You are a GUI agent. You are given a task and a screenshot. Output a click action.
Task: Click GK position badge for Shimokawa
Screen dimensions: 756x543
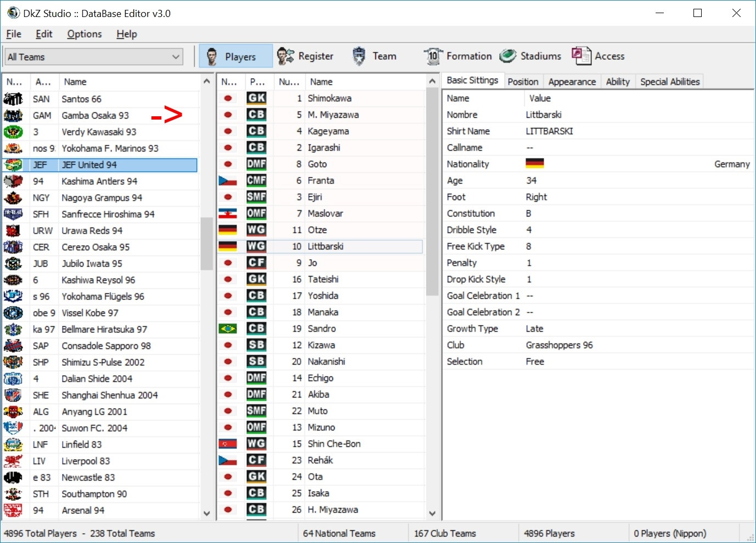coord(256,98)
